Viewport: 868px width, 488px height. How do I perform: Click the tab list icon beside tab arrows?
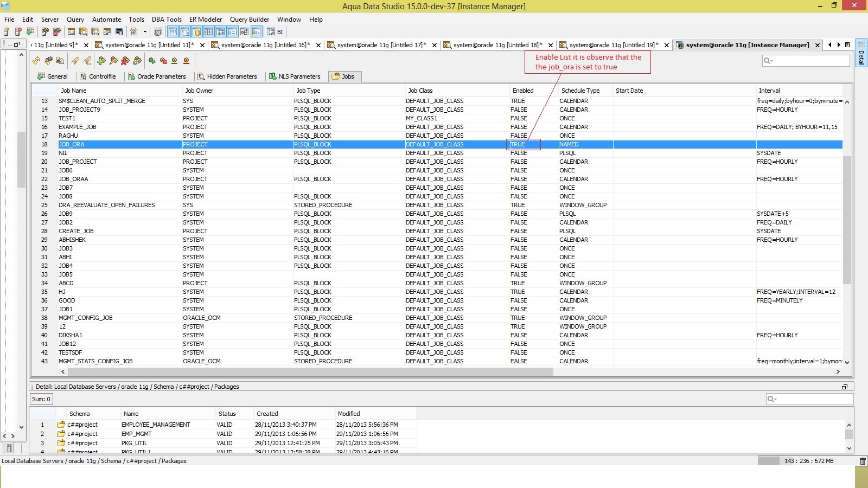coord(847,45)
